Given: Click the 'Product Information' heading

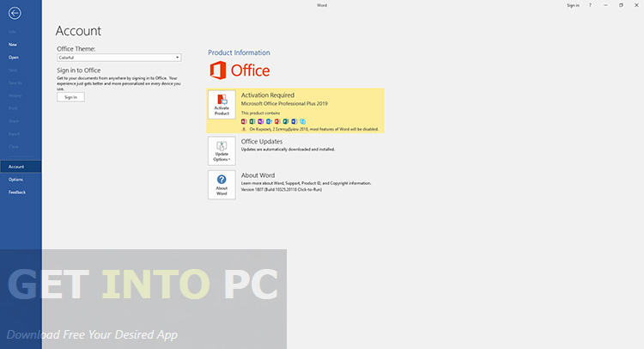Looking at the screenshot, I should (239, 52).
